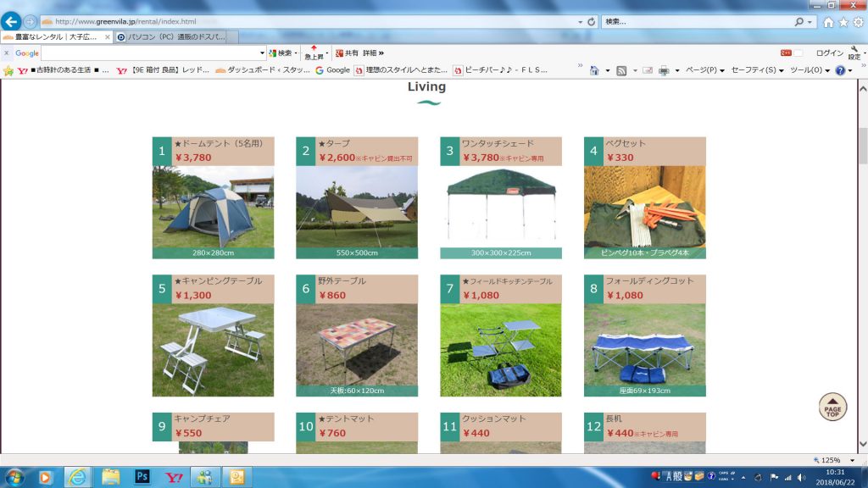Click the 急上昇 trending button

click(x=314, y=53)
